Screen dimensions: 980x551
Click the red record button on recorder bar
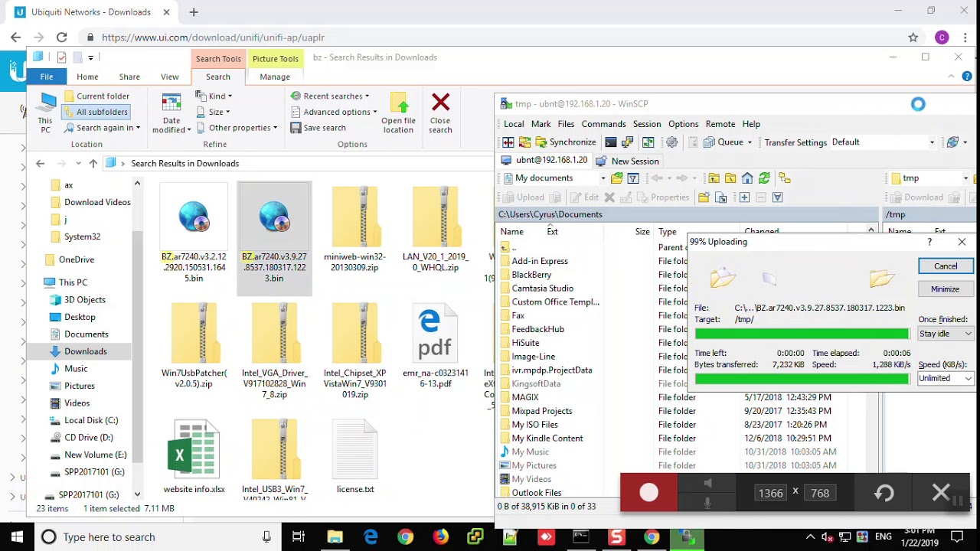[648, 493]
